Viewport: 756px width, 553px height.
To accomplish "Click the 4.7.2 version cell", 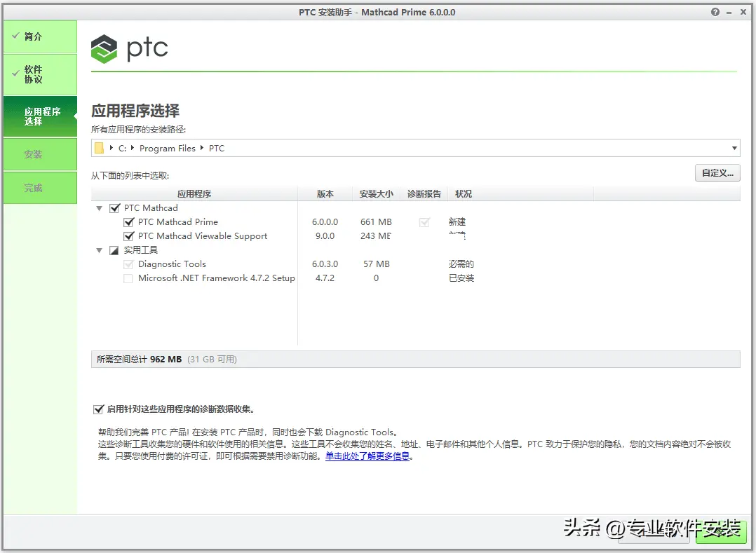I will pyautogui.click(x=325, y=278).
